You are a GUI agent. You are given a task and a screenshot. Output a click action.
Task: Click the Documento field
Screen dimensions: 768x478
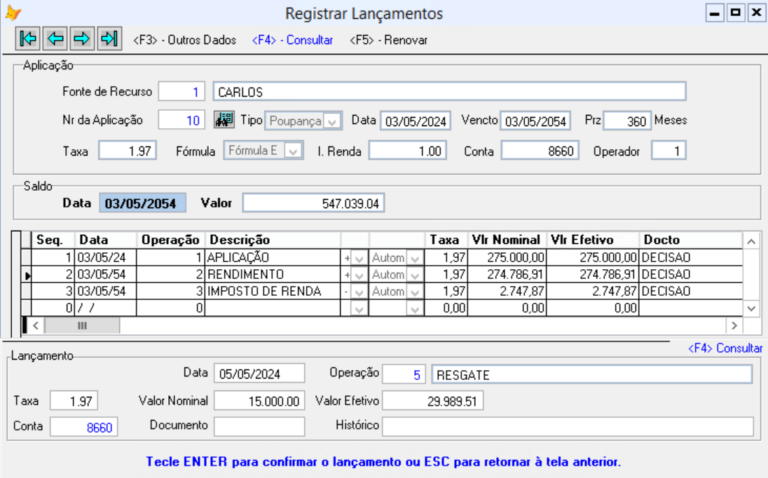[259, 426]
